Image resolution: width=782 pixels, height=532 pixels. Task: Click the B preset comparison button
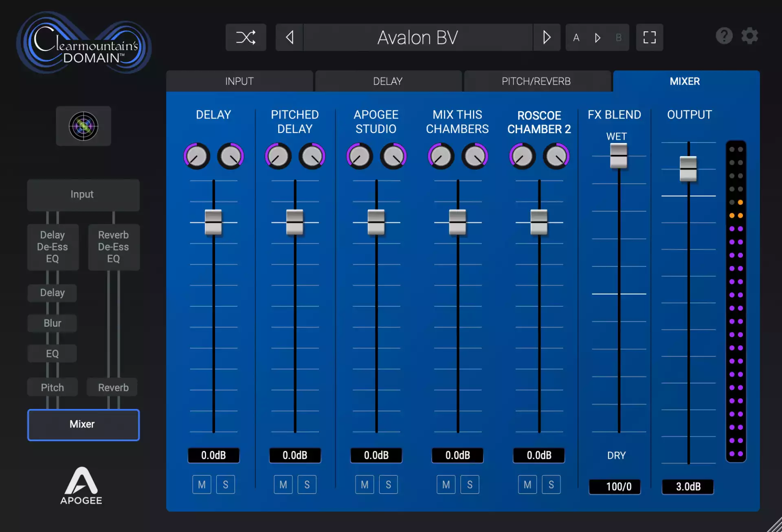click(x=618, y=37)
